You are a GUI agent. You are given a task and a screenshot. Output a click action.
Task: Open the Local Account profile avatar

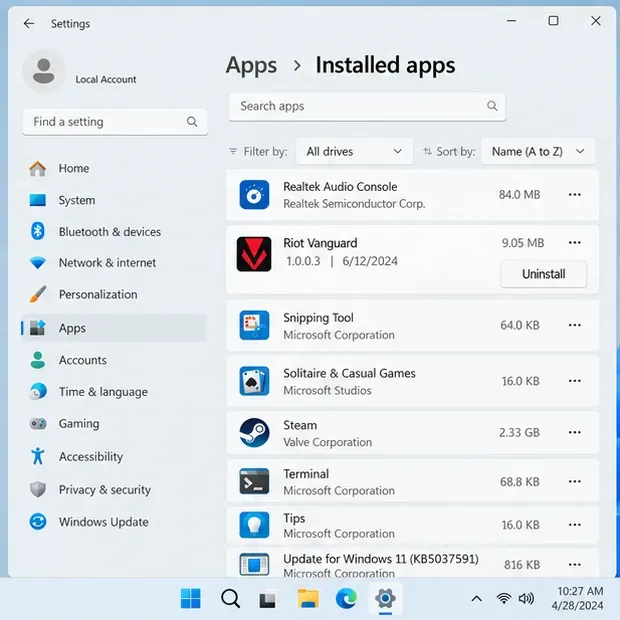(43, 71)
